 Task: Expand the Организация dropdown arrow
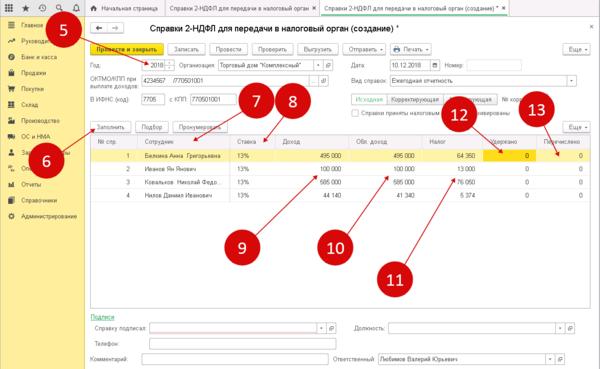point(318,65)
